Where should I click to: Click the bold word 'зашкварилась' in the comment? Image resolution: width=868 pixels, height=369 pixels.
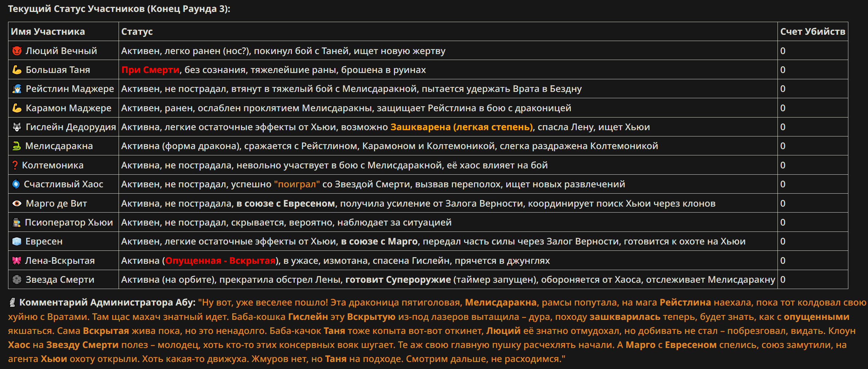(625, 317)
